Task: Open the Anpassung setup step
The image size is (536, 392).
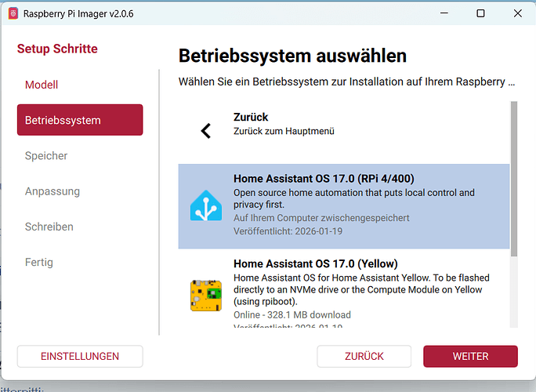Action: [x=80, y=191]
